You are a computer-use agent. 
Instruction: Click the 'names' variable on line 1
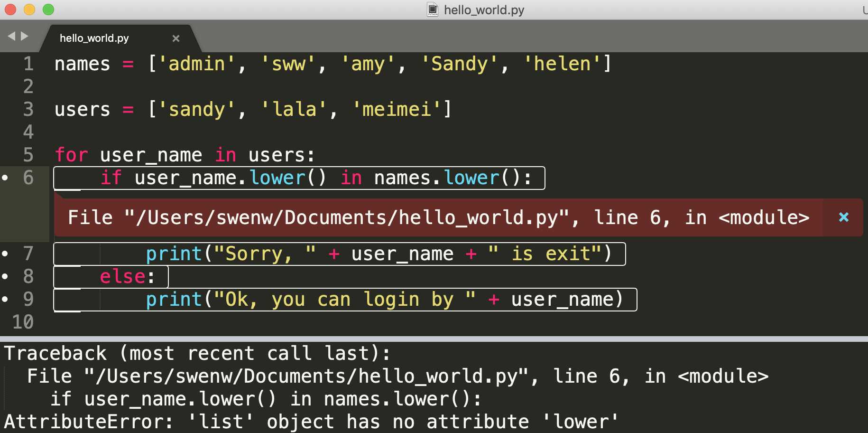(x=83, y=64)
